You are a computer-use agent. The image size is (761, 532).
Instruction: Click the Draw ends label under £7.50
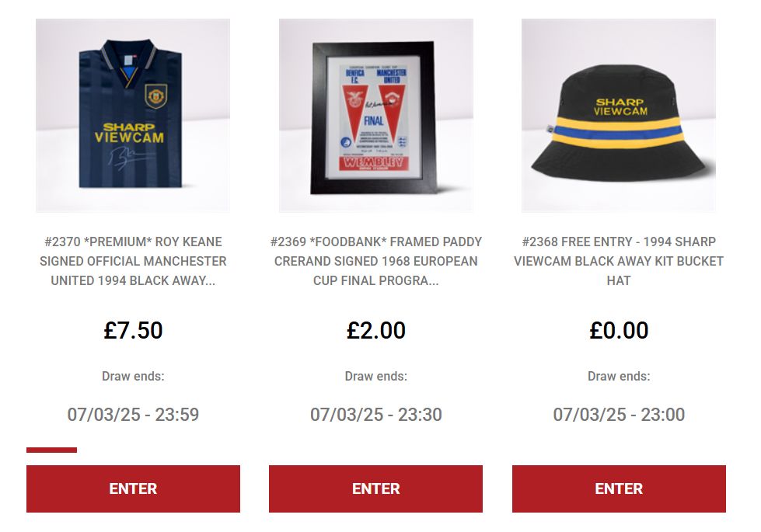[x=133, y=377]
